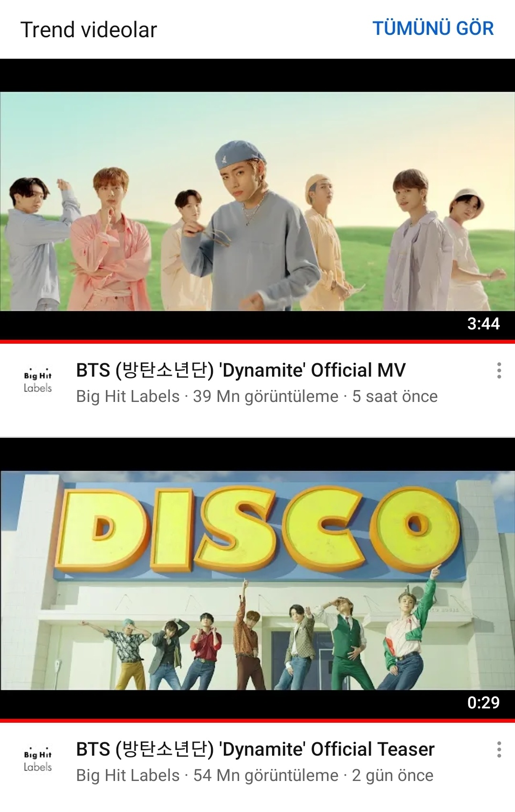Select the 'Dynamite' Official Teaser title

point(255,749)
